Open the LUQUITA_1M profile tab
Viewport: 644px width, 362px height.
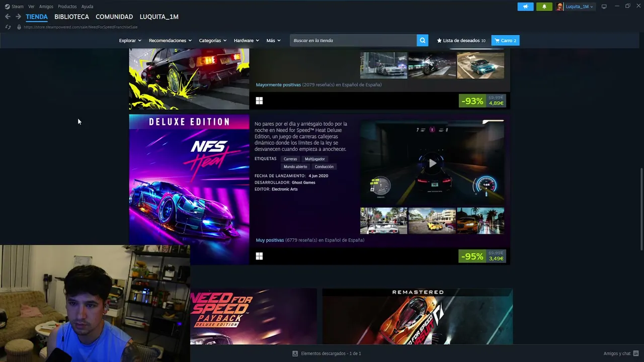[159, 17]
